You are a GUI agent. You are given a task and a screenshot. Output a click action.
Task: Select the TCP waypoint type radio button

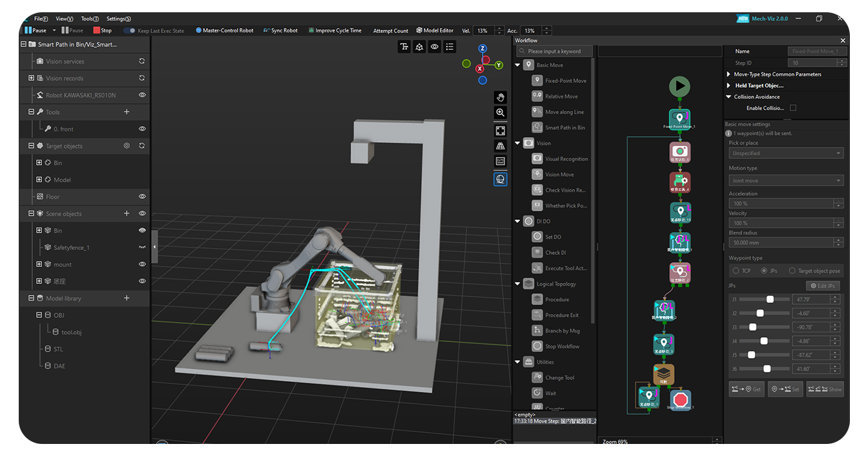click(736, 271)
